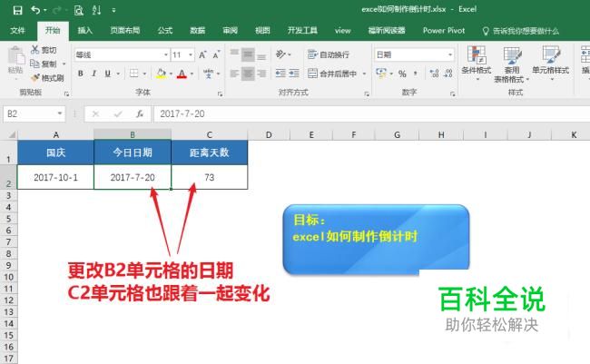Open print preview from quick access toolbar
The height and width of the screenshot is (364, 590).
point(78,10)
